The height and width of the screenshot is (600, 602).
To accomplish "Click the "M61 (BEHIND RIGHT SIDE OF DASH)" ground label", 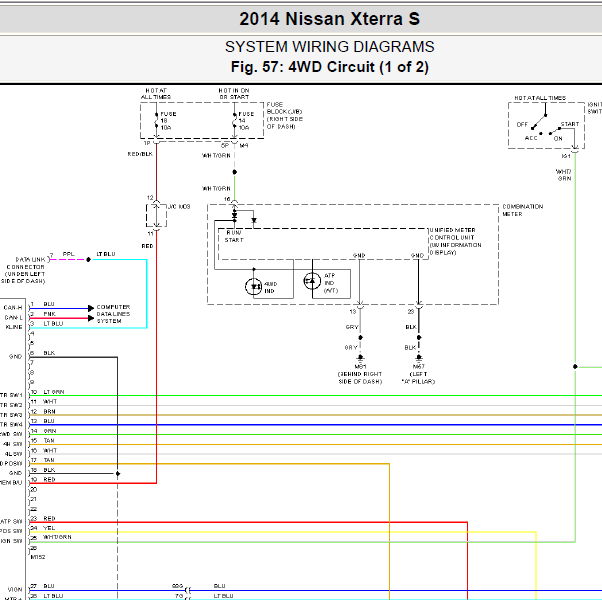I will [360, 374].
